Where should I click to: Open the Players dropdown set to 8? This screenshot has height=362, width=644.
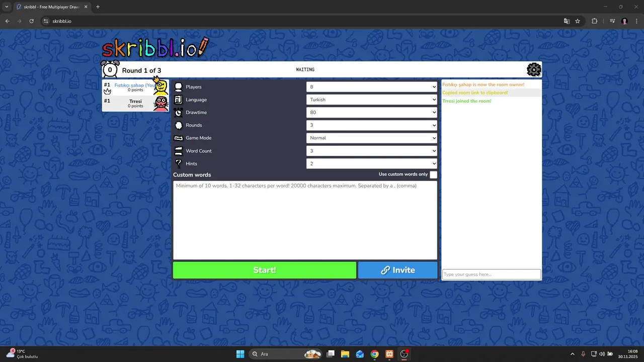click(372, 87)
